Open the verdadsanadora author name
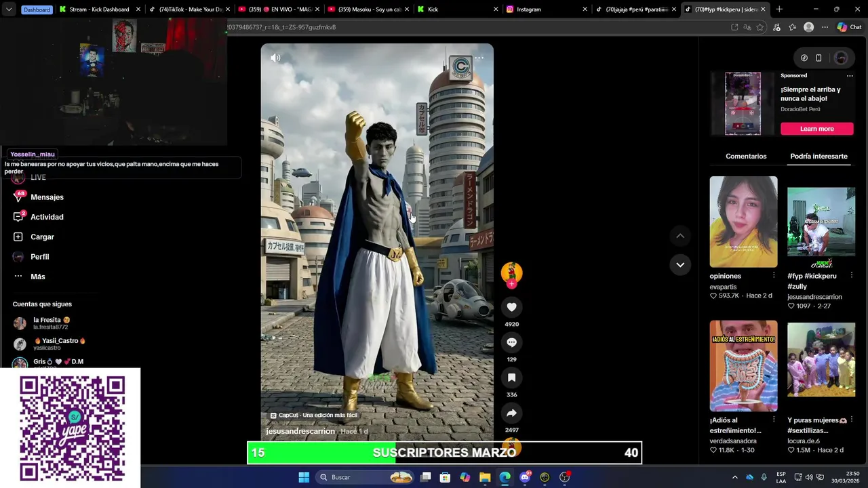The height and width of the screenshot is (488, 868). tap(733, 441)
